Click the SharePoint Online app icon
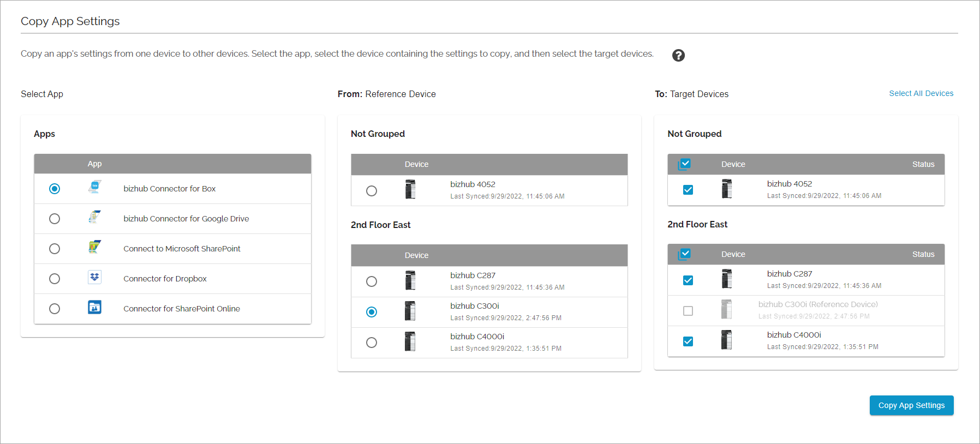Viewport: 980px width, 444px height. 95,307
